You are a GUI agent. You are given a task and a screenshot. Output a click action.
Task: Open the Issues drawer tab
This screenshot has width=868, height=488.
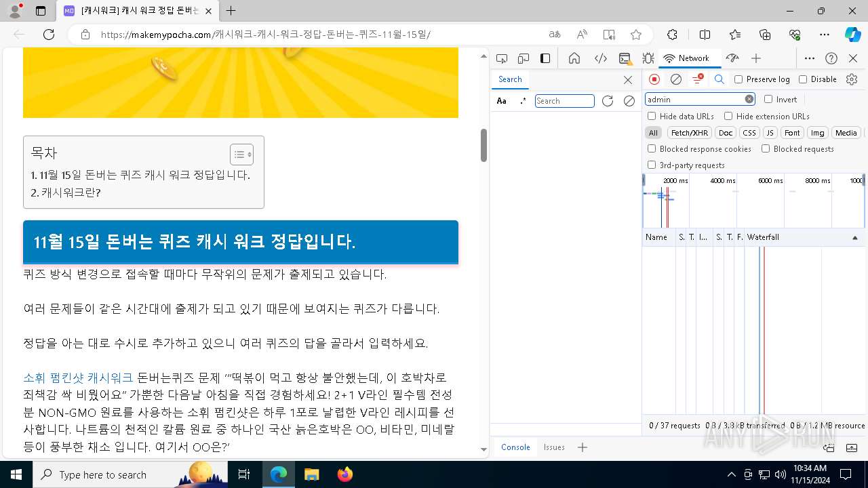[x=554, y=447]
